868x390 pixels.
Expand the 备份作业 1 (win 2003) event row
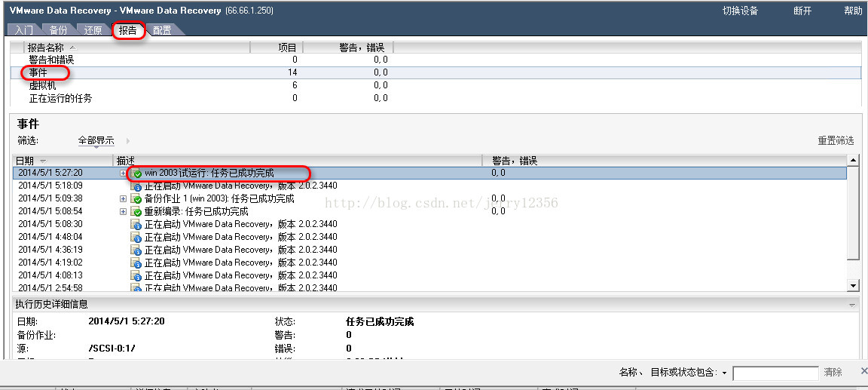click(x=124, y=198)
